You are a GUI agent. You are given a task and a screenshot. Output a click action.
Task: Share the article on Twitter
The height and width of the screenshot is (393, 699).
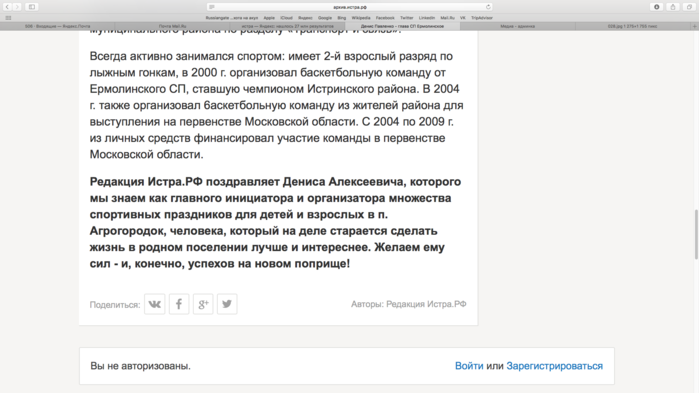tap(227, 304)
